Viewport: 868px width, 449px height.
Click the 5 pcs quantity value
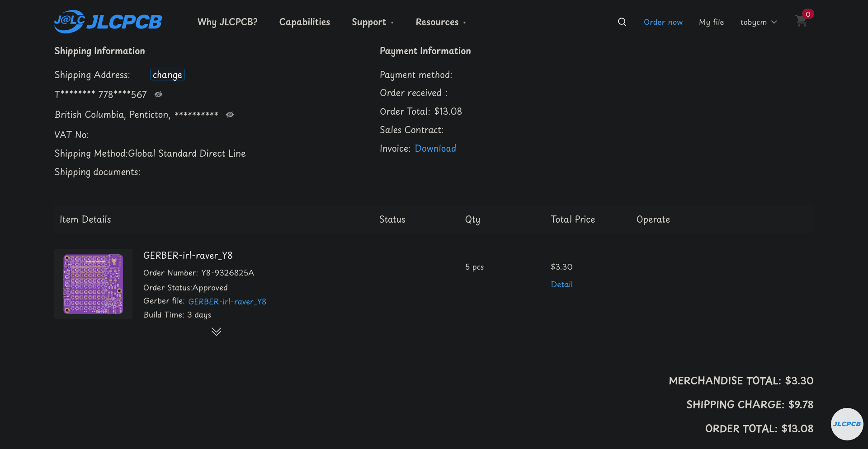[474, 267]
